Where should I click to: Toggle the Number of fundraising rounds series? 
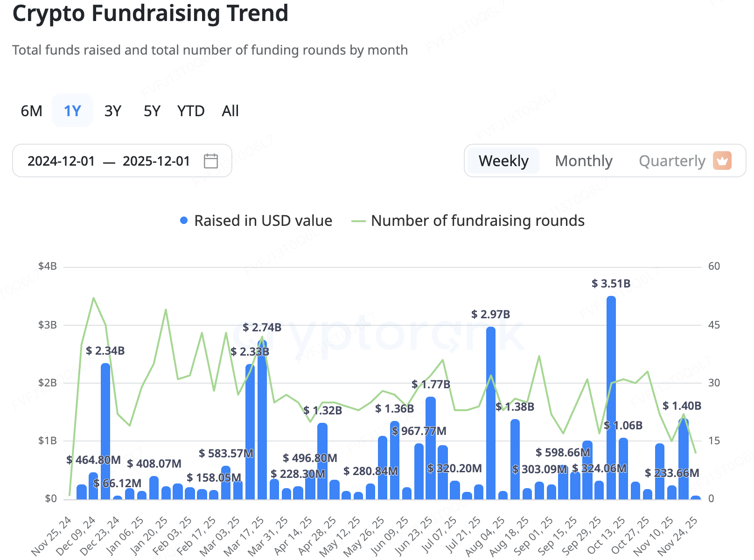click(477, 221)
